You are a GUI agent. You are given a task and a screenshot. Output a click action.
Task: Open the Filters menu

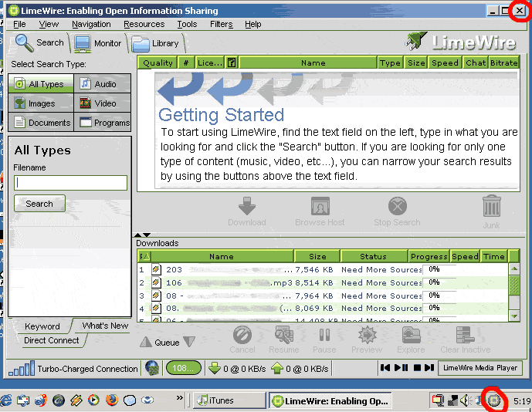221,25
